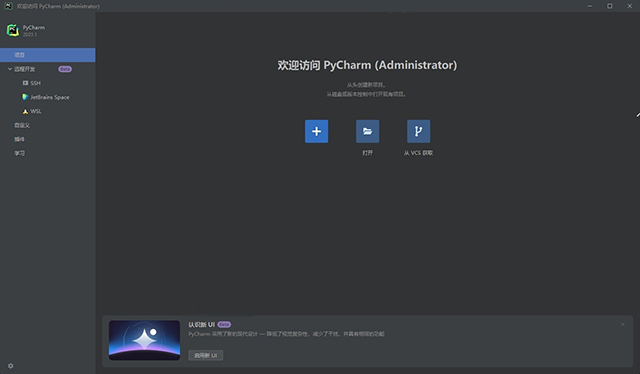The height and width of the screenshot is (374, 640).
Task: Click the Enable new UI button
Action: click(206, 355)
